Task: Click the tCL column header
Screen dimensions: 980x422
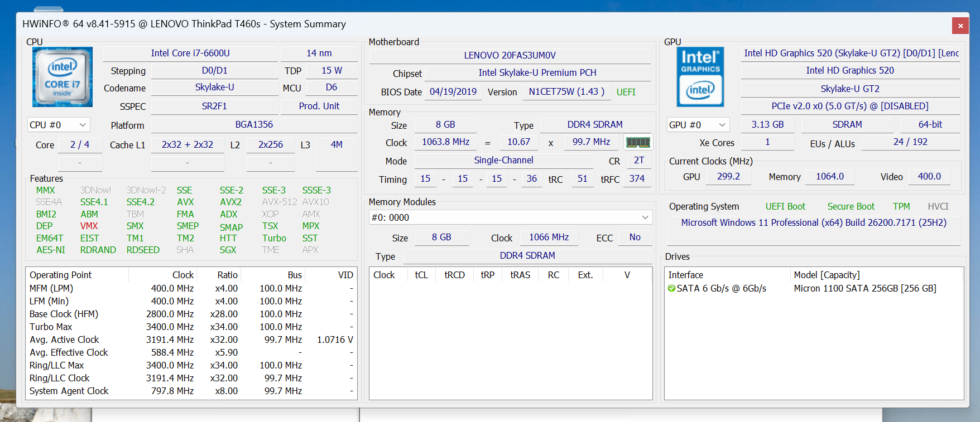Action: point(421,275)
